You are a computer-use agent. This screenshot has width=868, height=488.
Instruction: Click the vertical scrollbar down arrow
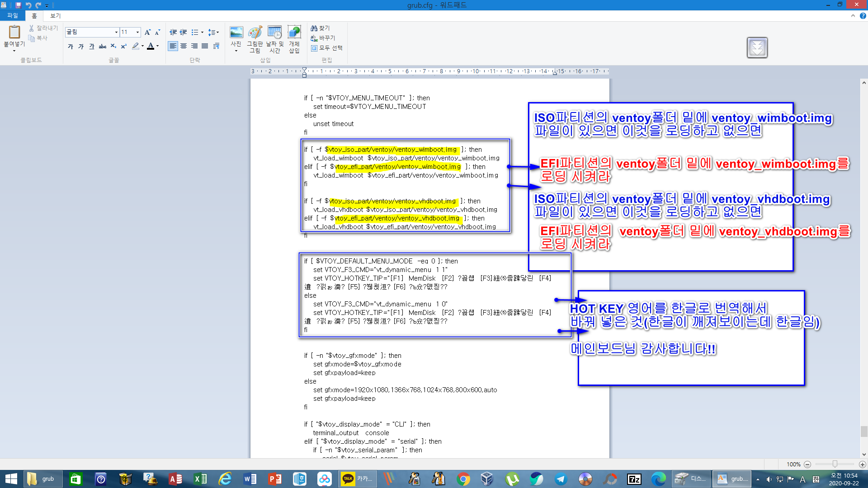[x=864, y=455]
